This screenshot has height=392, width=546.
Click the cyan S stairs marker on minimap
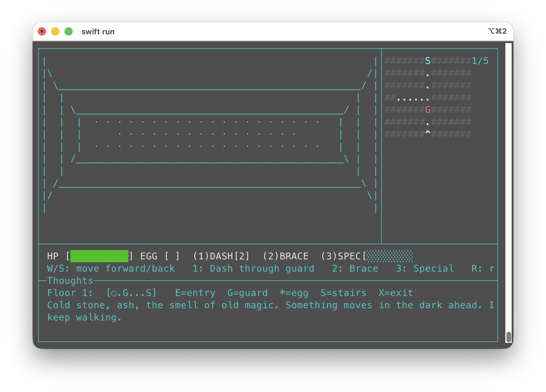pyautogui.click(x=428, y=61)
